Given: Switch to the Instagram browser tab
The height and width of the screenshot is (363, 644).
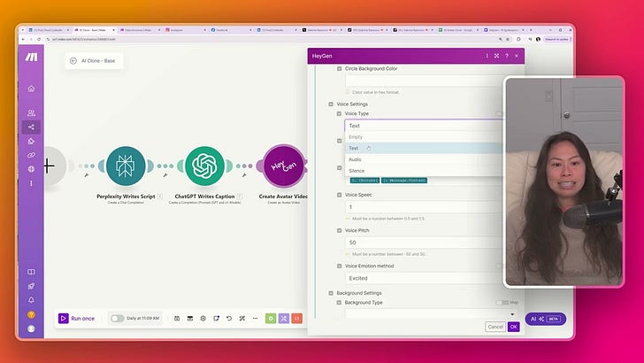Looking at the screenshot, I should (184, 30).
